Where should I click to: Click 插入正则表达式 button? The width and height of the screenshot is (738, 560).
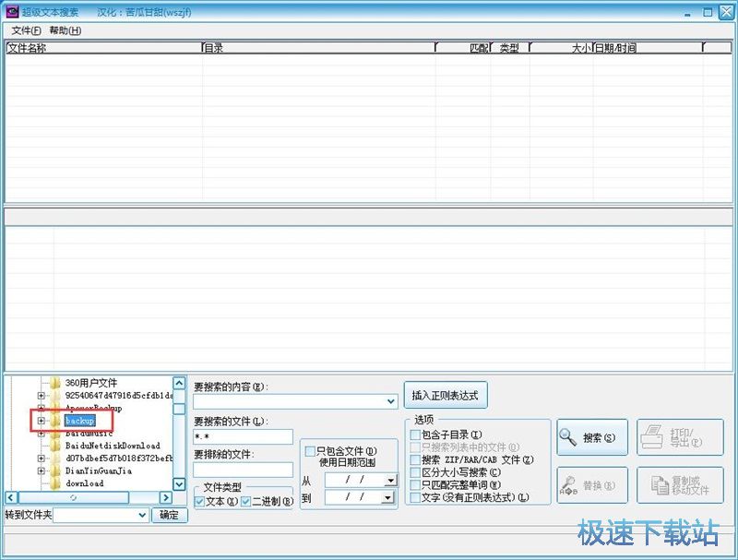pyautogui.click(x=446, y=395)
